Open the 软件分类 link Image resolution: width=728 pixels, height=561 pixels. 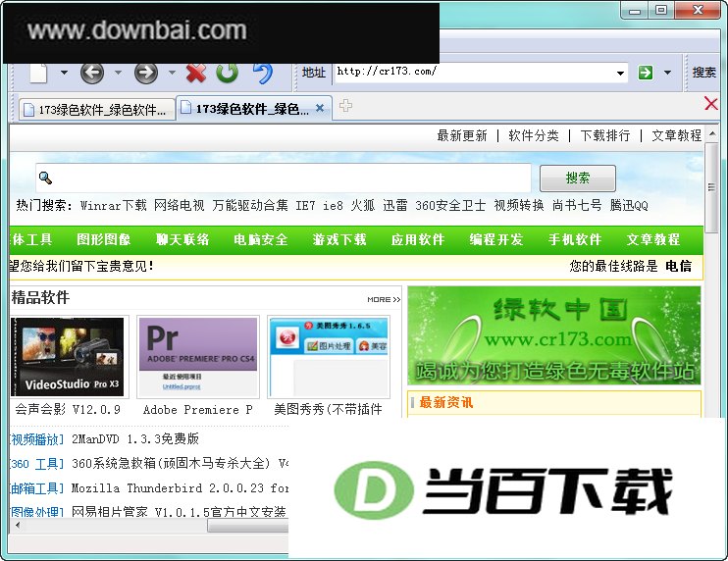click(534, 135)
